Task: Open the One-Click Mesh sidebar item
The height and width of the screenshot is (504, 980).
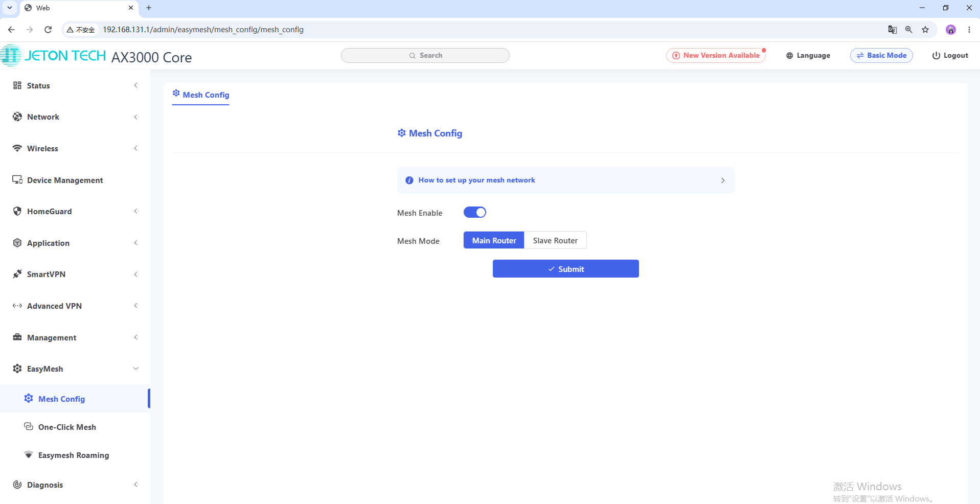Action: coord(75,427)
